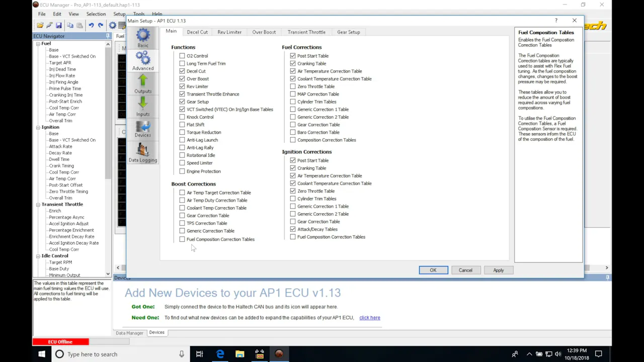The image size is (644, 362).
Task: Open the Devices section
Action: pyautogui.click(x=143, y=129)
